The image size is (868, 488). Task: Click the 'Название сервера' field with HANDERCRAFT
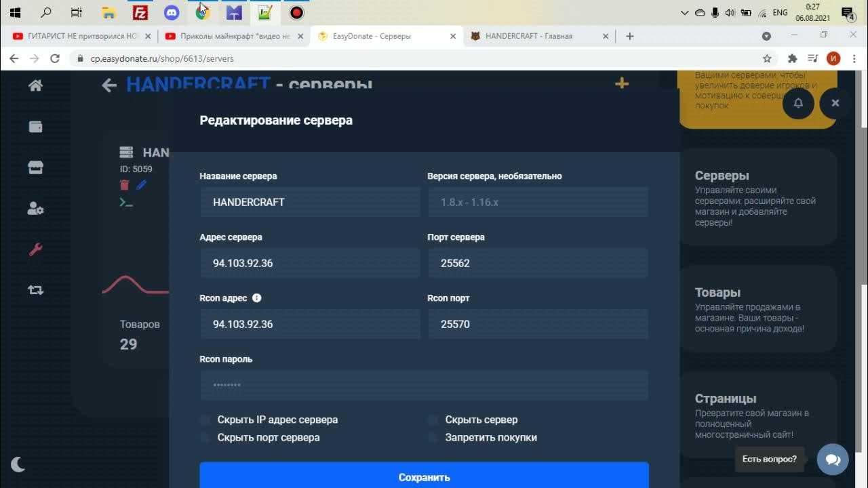click(x=310, y=202)
